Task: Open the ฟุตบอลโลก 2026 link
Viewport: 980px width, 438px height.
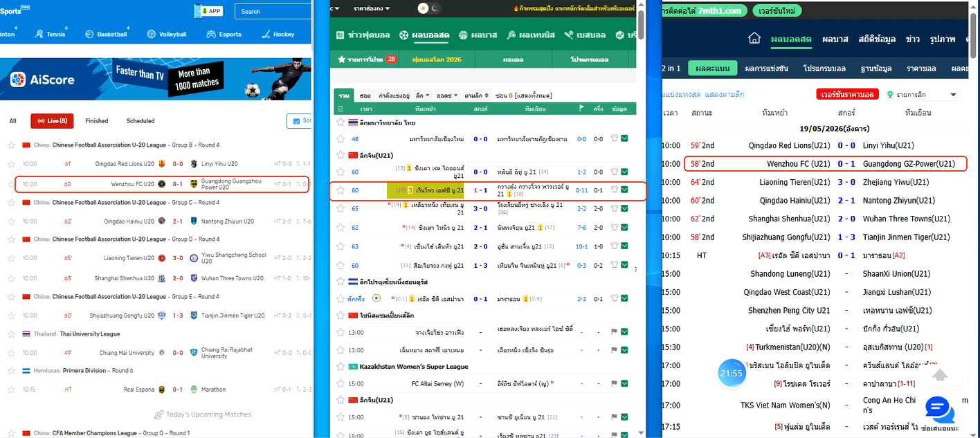Action: (436, 60)
